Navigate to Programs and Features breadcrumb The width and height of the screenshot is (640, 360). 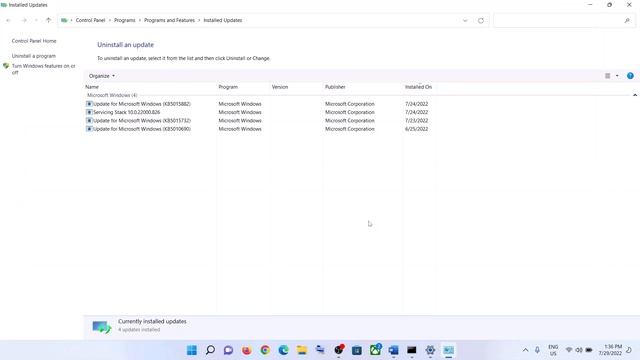click(x=169, y=20)
